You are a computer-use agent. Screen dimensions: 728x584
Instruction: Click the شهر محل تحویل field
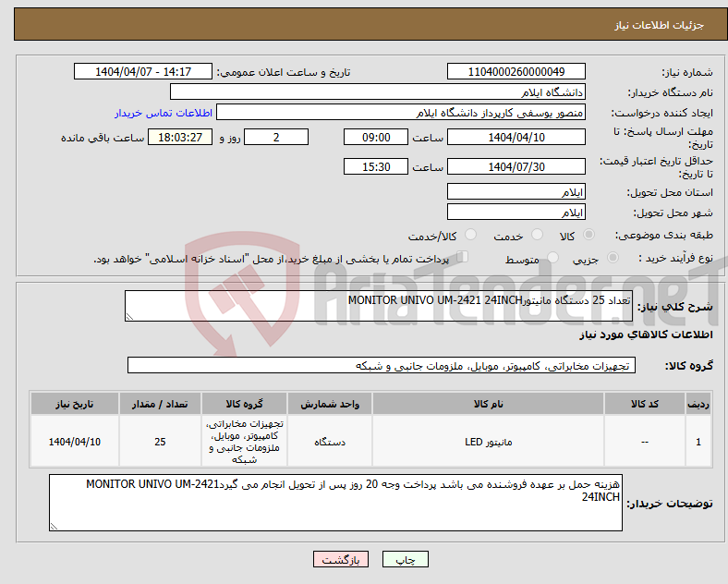tap(516, 212)
